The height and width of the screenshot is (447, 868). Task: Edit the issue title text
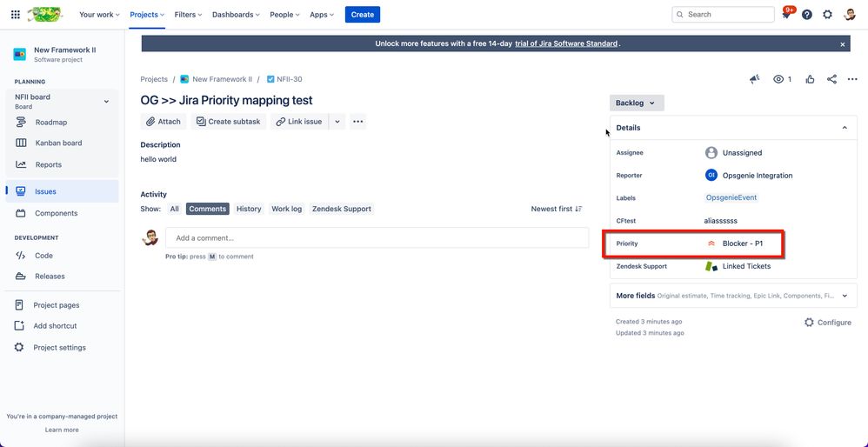click(x=226, y=100)
